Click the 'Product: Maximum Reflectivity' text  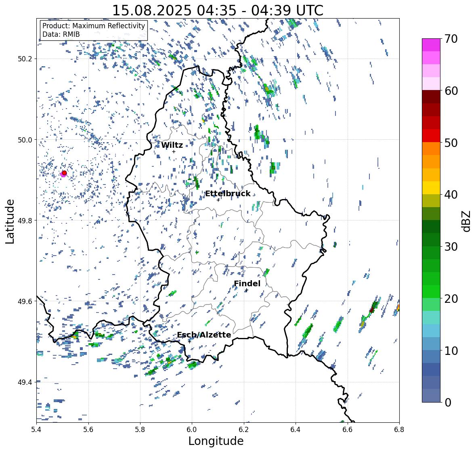coord(94,26)
